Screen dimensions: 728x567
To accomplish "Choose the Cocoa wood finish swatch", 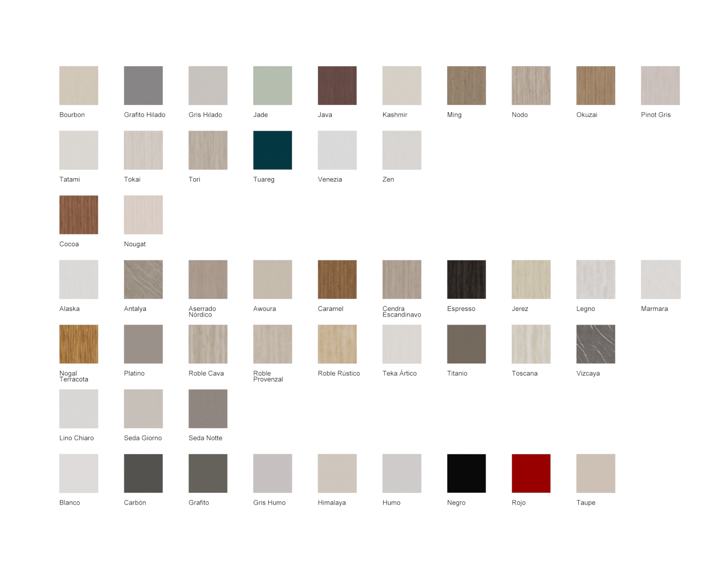I will [x=79, y=215].
